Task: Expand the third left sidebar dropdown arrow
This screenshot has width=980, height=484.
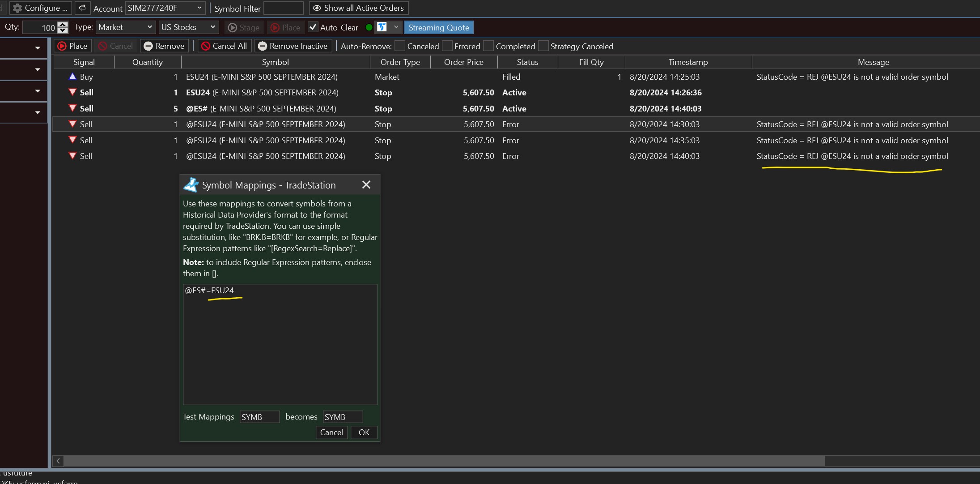Action: (x=38, y=91)
